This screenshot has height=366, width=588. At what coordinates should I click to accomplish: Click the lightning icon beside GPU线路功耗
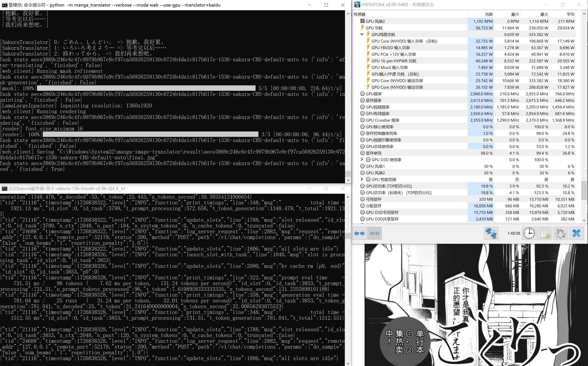pyautogui.click(x=368, y=34)
